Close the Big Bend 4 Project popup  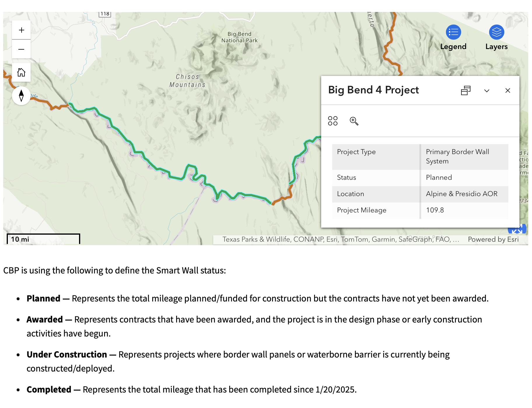click(508, 90)
